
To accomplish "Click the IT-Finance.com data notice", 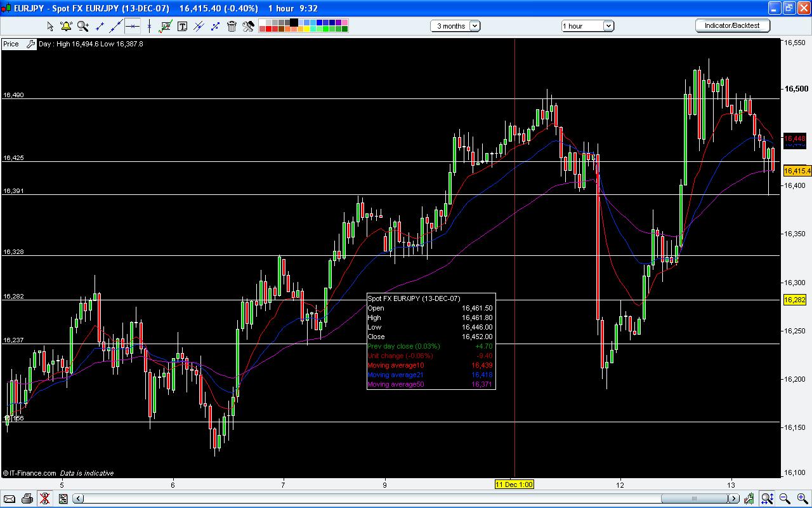I will [58, 473].
